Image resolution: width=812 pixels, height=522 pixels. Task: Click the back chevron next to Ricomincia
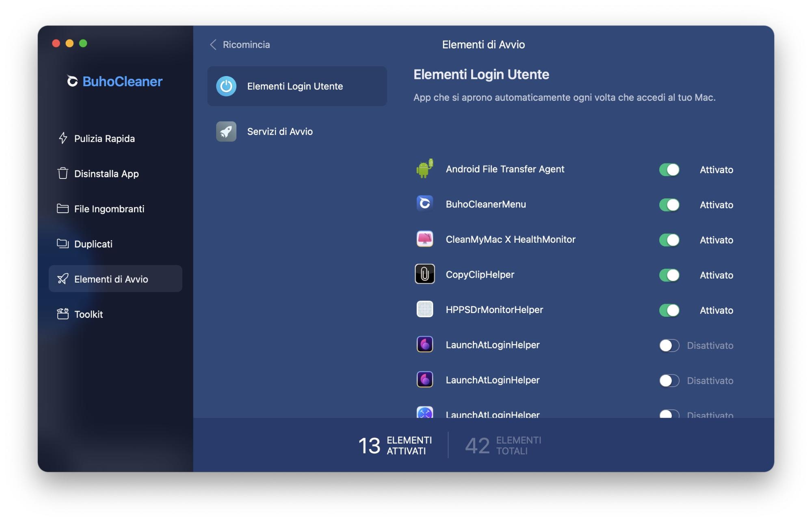(x=213, y=44)
